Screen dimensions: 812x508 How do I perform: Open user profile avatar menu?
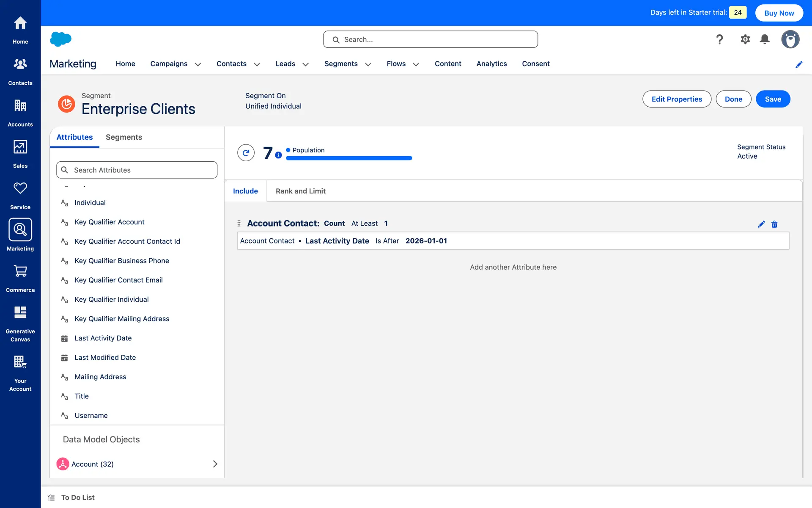(790, 39)
